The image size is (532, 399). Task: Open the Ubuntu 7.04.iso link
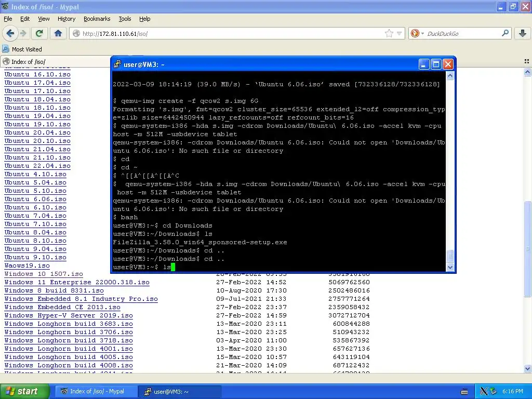point(35,216)
